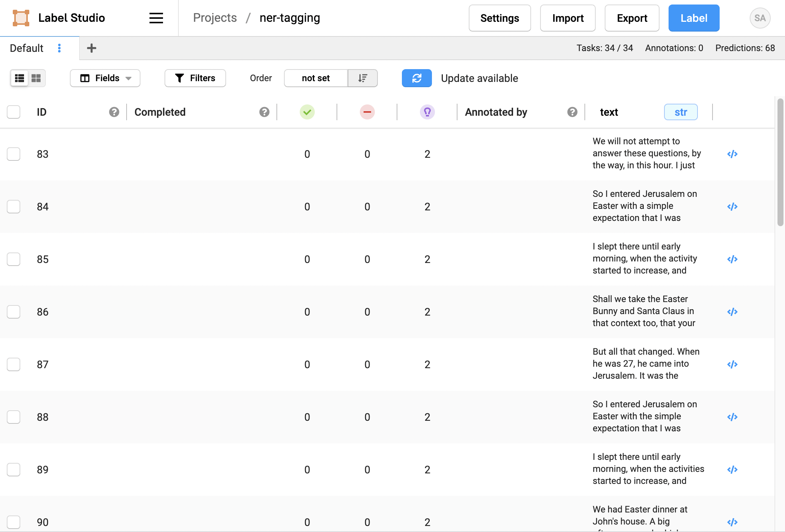Click the descending sort order icon
The height and width of the screenshot is (532, 785).
coord(362,78)
